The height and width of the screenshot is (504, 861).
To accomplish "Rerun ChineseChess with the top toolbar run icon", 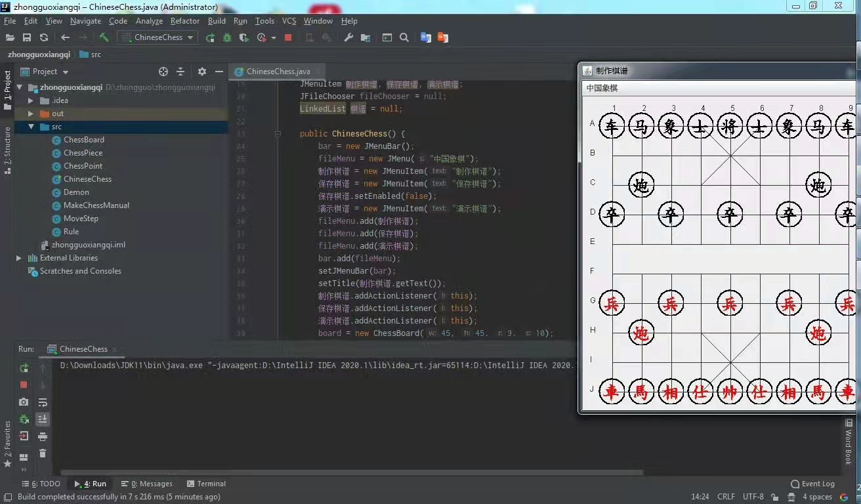I will pos(210,37).
